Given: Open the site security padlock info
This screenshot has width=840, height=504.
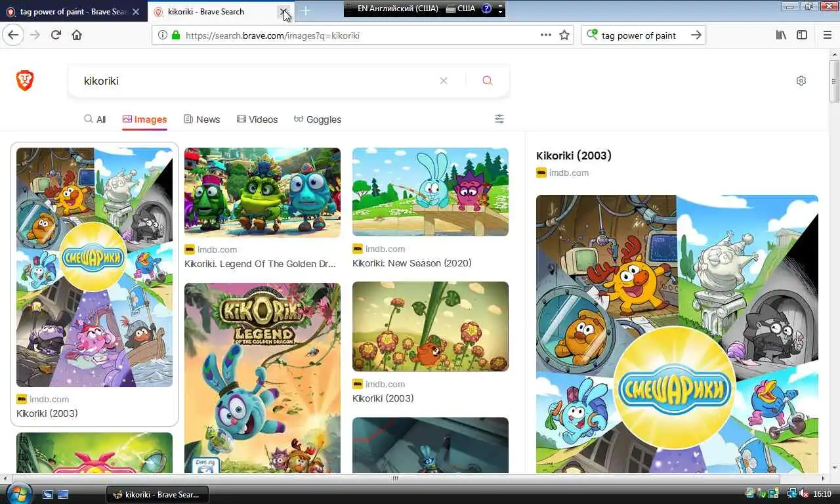Looking at the screenshot, I should coord(175,35).
